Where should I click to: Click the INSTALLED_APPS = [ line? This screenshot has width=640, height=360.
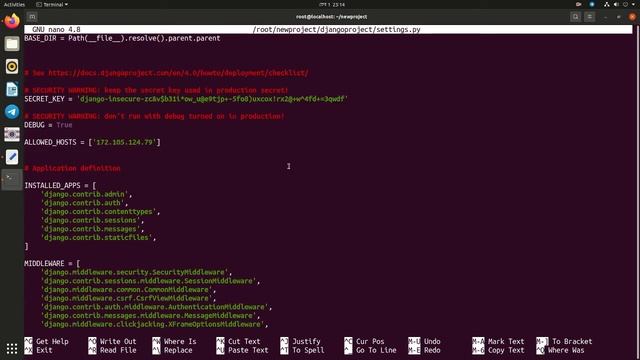[60, 185]
